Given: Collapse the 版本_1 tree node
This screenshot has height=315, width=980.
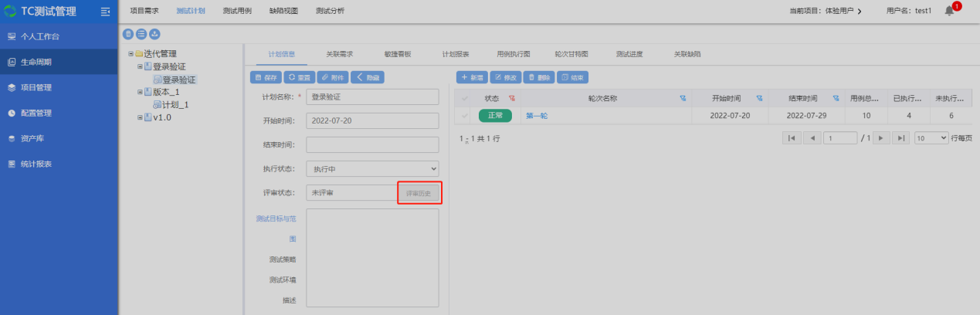Looking at the screenshot, I should click(140, 92).
